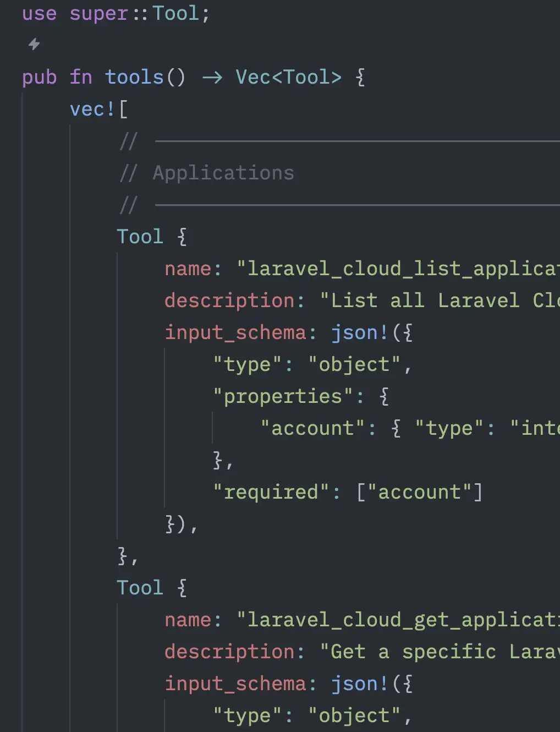Click the "pub" keyword
The height and width of the screenshot is (732, 560).
[x=39, y=78]
